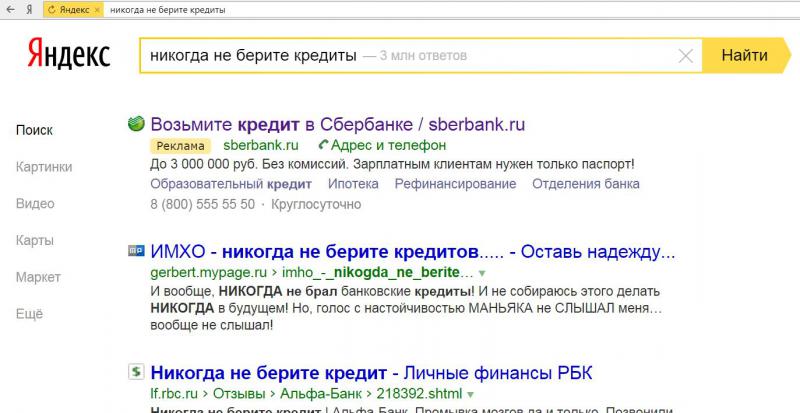The height and width of the screenshot is (413, 800).
Task: Open the 218392.shtml breadcrumb link
Action: [419, 394]
